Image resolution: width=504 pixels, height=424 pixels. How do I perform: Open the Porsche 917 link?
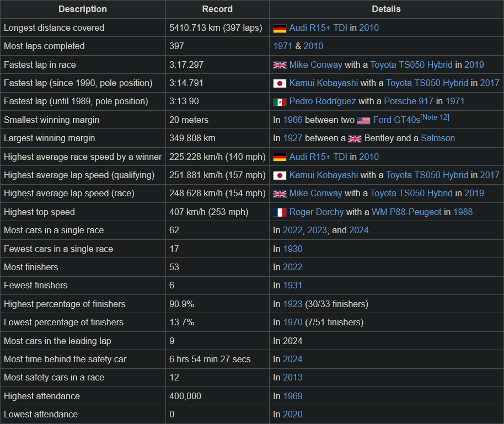(x=409, y=101)
